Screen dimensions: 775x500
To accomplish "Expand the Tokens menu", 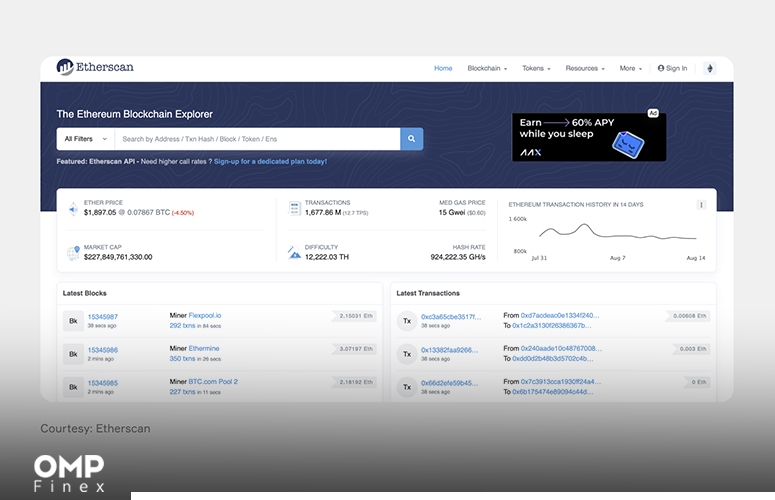I will click(536, 68).
